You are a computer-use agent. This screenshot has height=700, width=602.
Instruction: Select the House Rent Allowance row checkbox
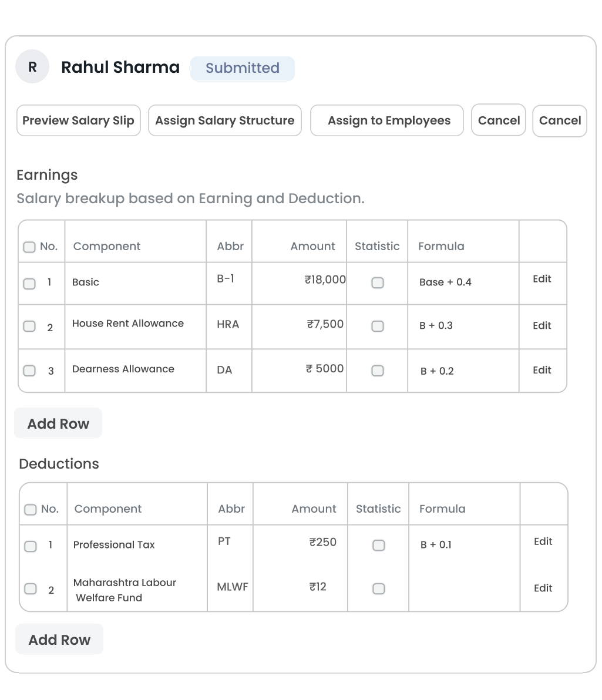pos(29,326)
